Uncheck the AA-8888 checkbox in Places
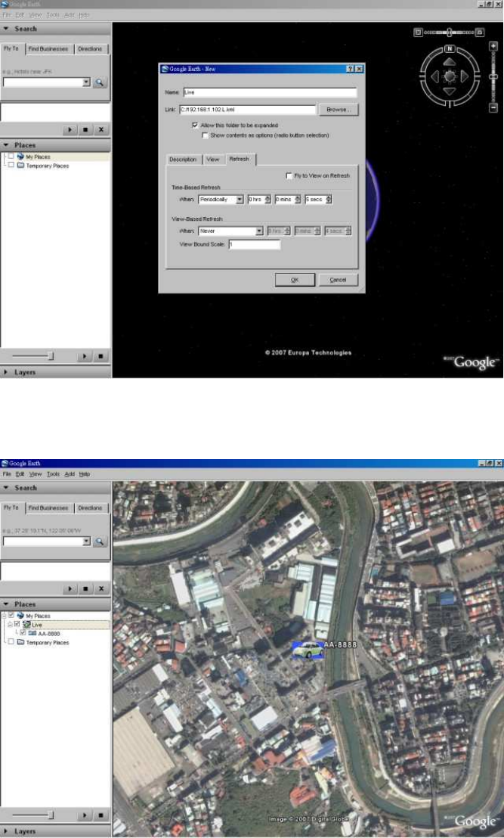504x838 pixels. click(23, 633)
